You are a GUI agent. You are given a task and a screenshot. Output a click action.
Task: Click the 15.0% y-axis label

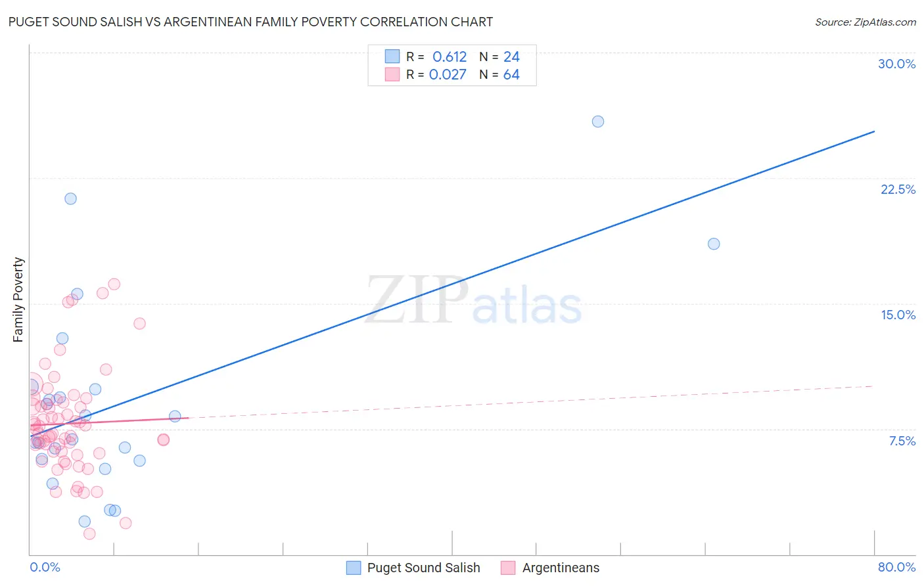898,315
